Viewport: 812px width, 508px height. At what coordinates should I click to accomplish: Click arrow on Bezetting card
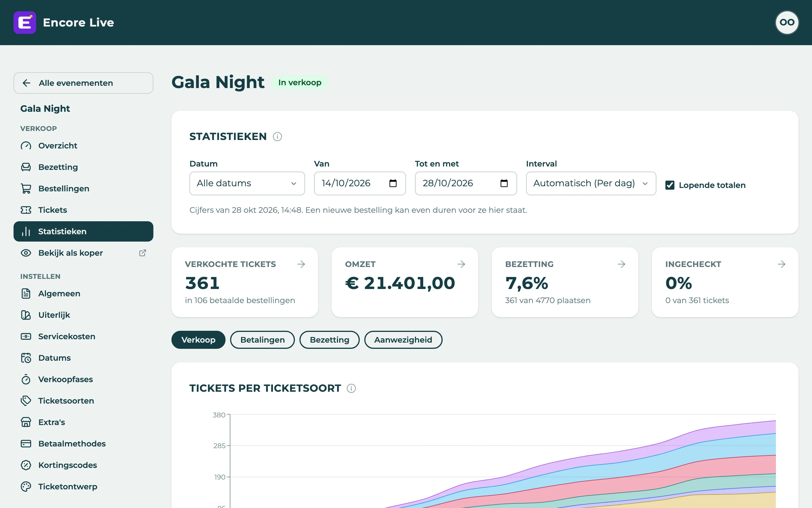coord(621,264)
